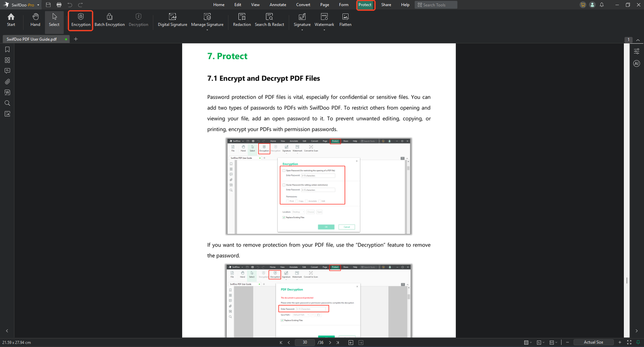Open Digital Signature tool
The width and height of the screenshot is (644, 347).
click(x=172, y=20)
